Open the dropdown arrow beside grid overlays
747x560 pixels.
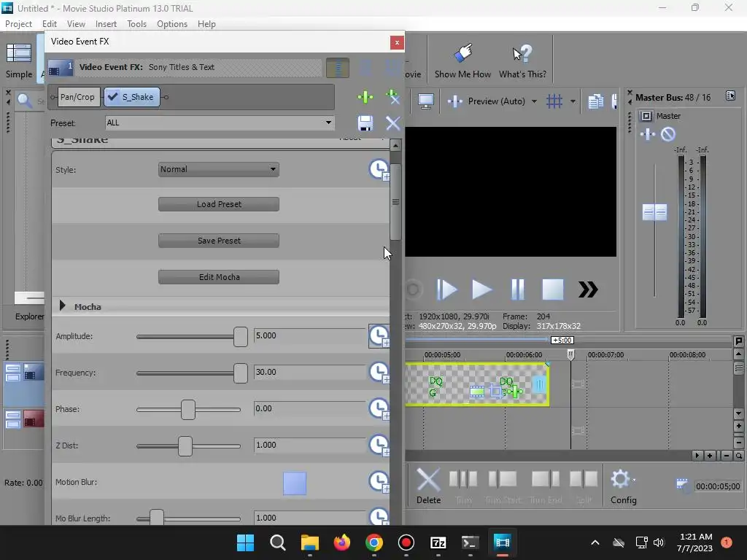(573, 101)
